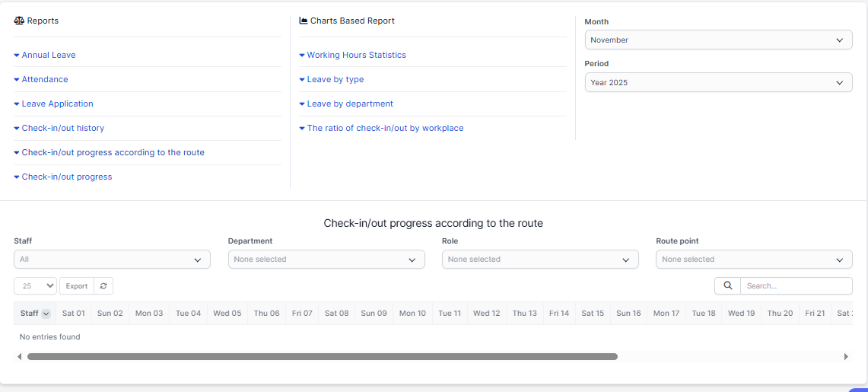Open the Annual Leave report
The height and width of the screenshot is (392, 868).
(x=49, y=55)
